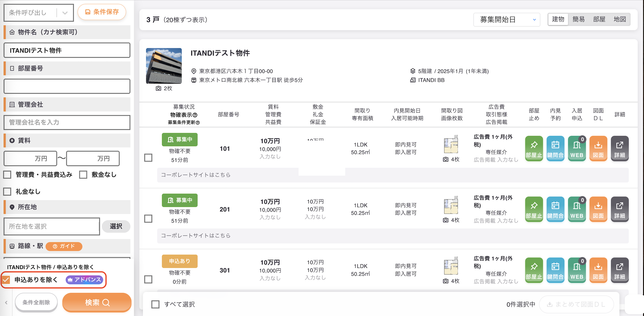This screenshot has width=644, height=316.
Task: Toggle 礼金なし checkbox
Action: (7, 191)
